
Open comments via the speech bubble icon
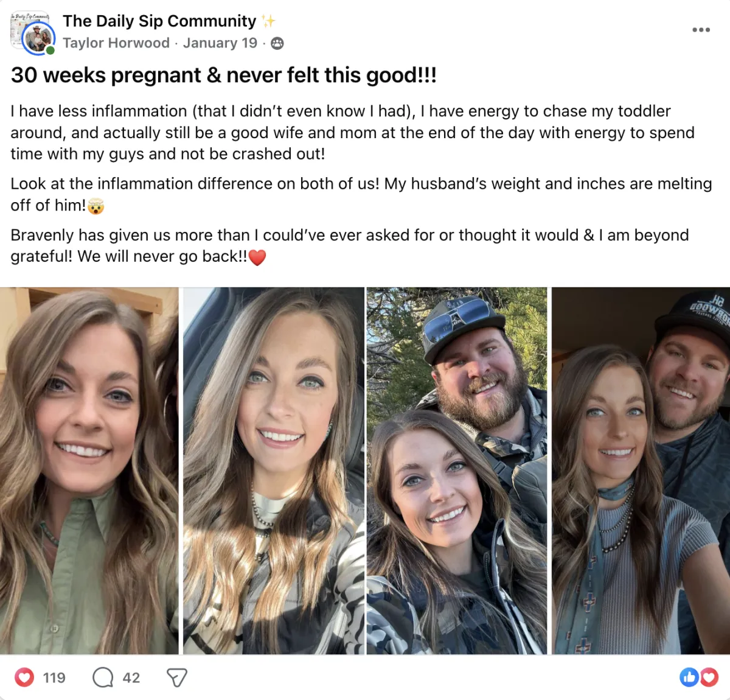tap(103, 677)
